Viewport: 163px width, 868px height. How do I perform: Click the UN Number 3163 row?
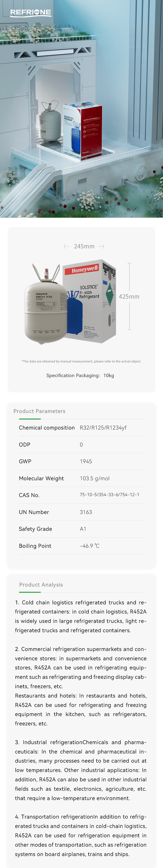point(81,512)
